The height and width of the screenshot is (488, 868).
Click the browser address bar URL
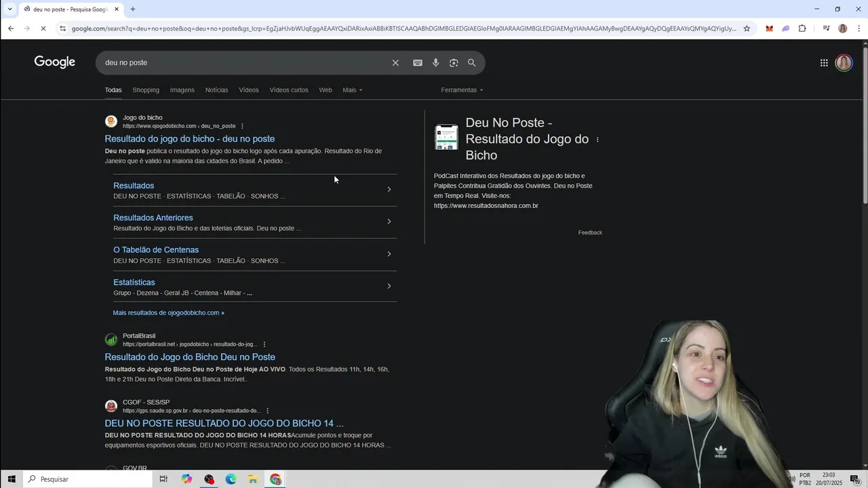tap(403, 28)
